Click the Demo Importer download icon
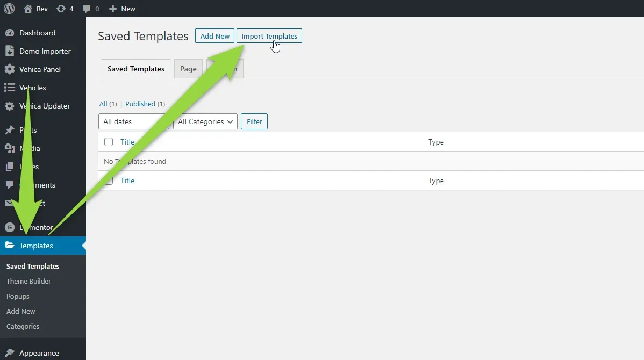Viewport: 644px width, 360px height. coord(10,51)
